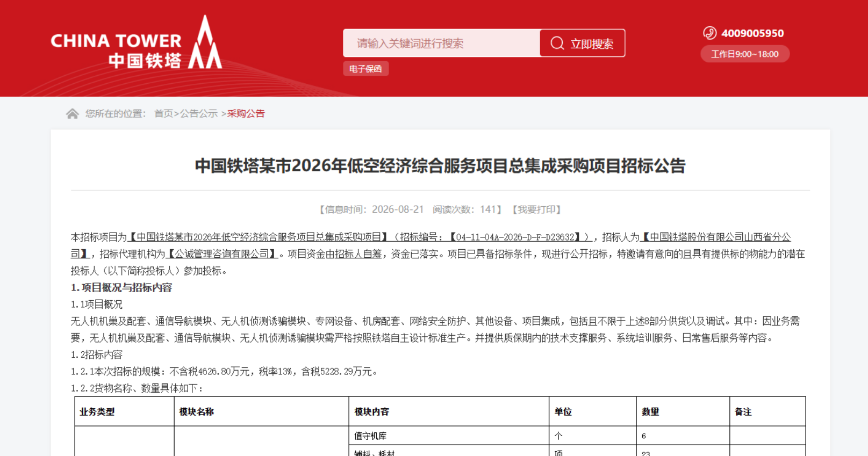Click the 您所在的位置 label
Image resolution: width=868 pixels, height=456 pixels.
(116, 113)
